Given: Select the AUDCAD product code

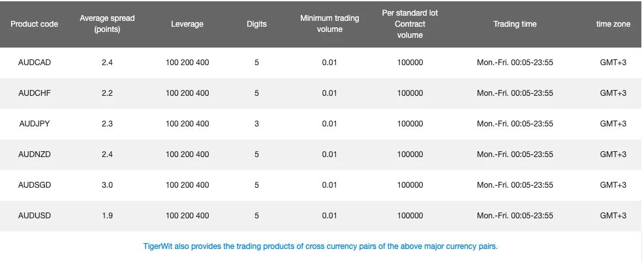Looking at the screenshot, I should pyautogui.click(x=35, y=63).
